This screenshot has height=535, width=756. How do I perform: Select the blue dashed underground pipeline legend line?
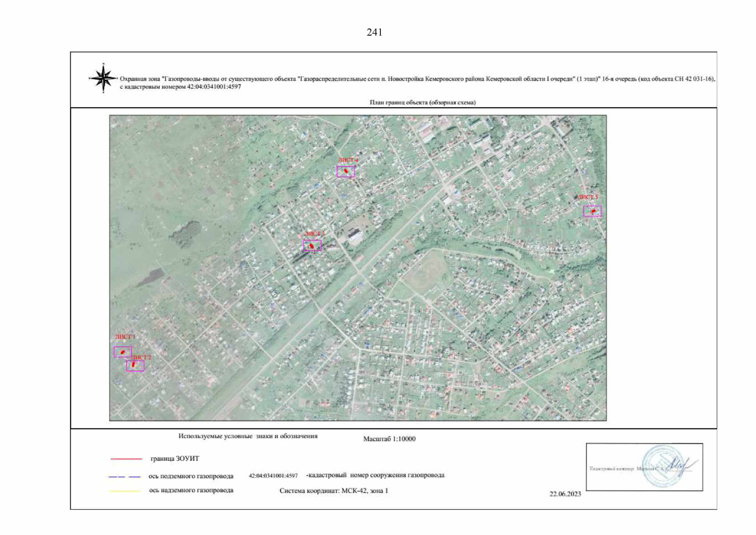(124, 477)
